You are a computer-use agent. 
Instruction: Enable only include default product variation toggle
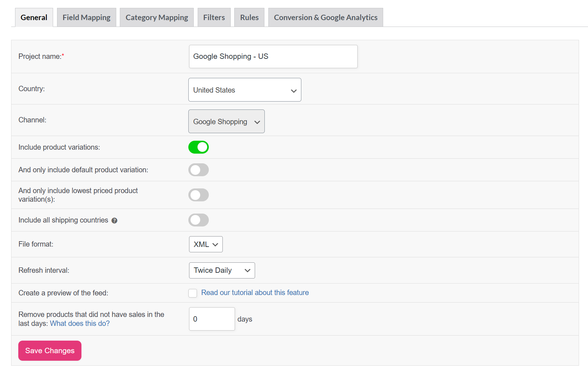[x=198, y=170]
